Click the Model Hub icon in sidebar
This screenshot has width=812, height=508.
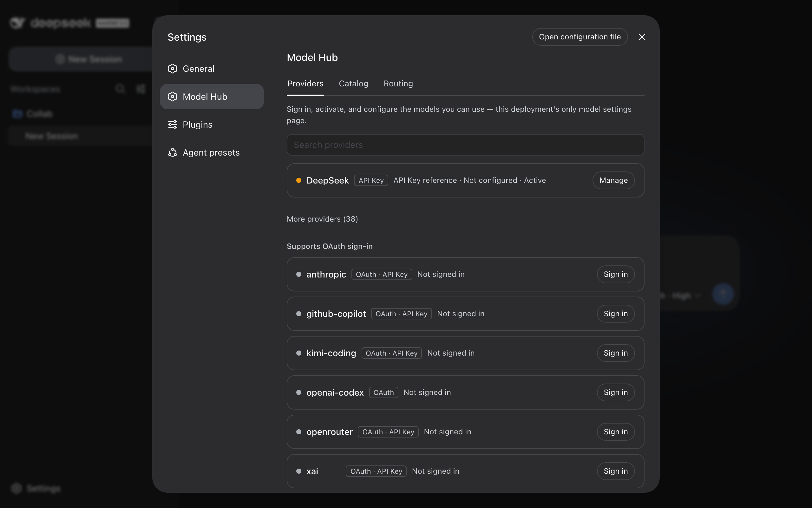[173, 97]
